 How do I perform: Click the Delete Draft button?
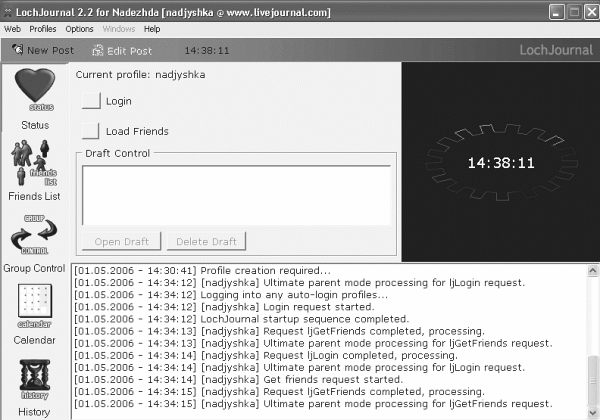coord(206,241)
